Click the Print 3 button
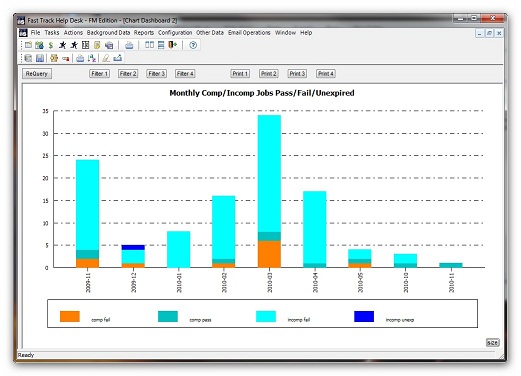This screenshot has height=376, width=521. coord(297,74)
